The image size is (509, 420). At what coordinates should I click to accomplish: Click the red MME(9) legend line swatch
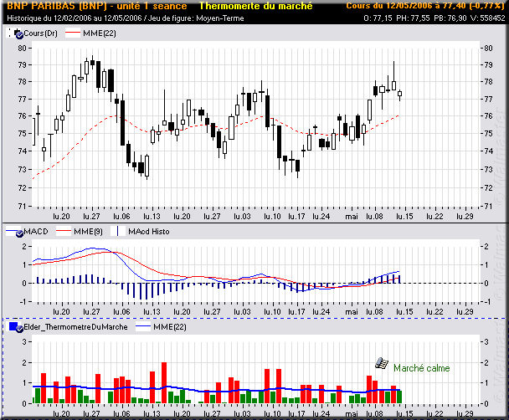(64, 231)
